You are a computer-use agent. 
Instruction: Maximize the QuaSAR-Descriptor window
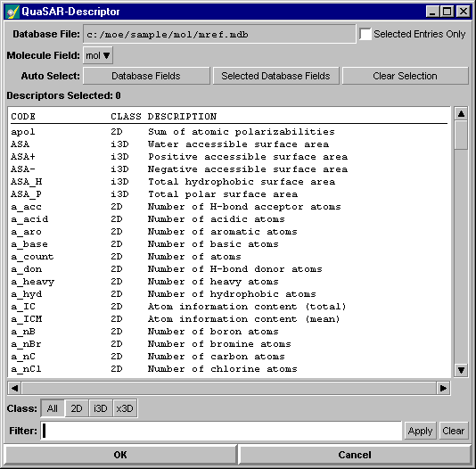tap(447, 12)
